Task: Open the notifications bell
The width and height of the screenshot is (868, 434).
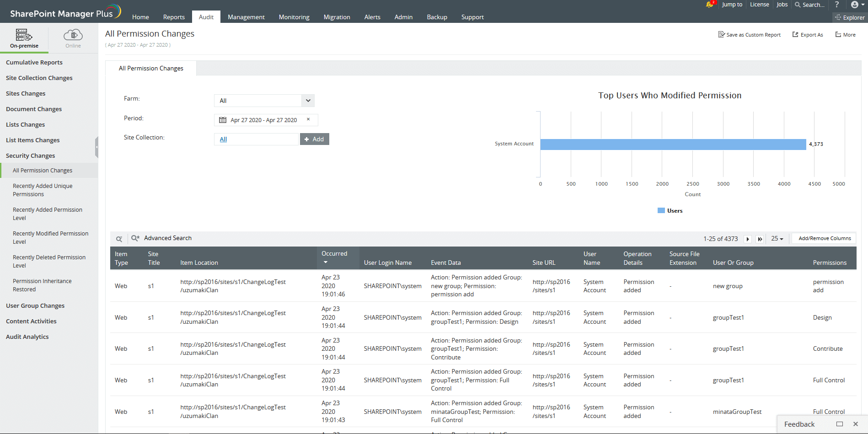Action: [x=709, y=5]
